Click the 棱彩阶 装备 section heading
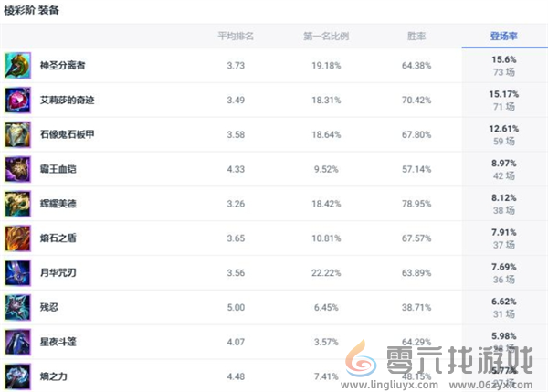The image size is (548, 392). (36, 9)
